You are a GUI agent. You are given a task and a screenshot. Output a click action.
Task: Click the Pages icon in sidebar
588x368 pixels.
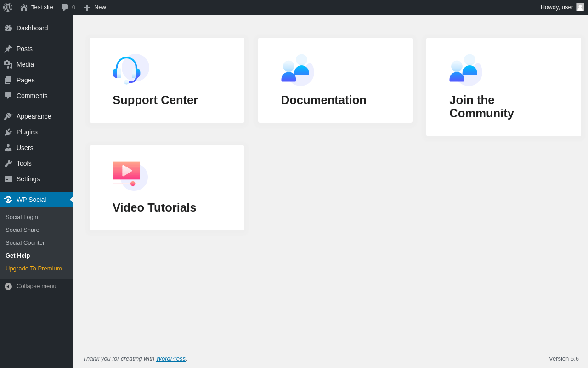click(8, 80)
